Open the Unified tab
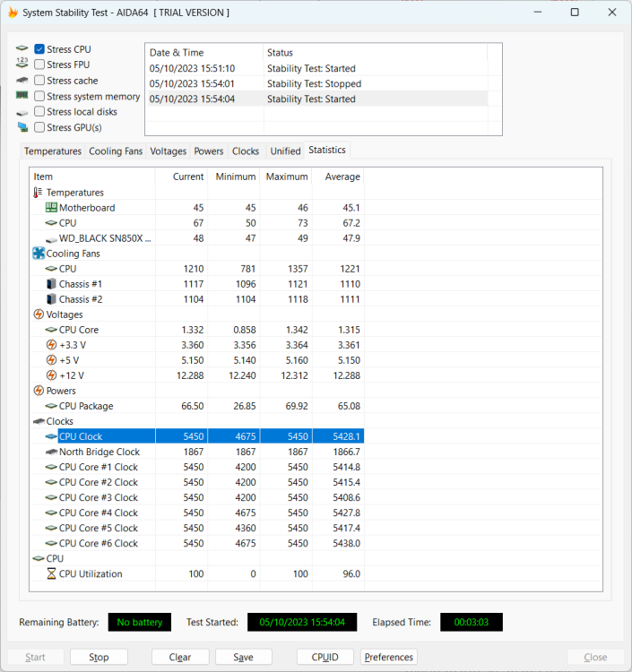Viewport: 632px width, 672px height. click(x=285, y=151)
